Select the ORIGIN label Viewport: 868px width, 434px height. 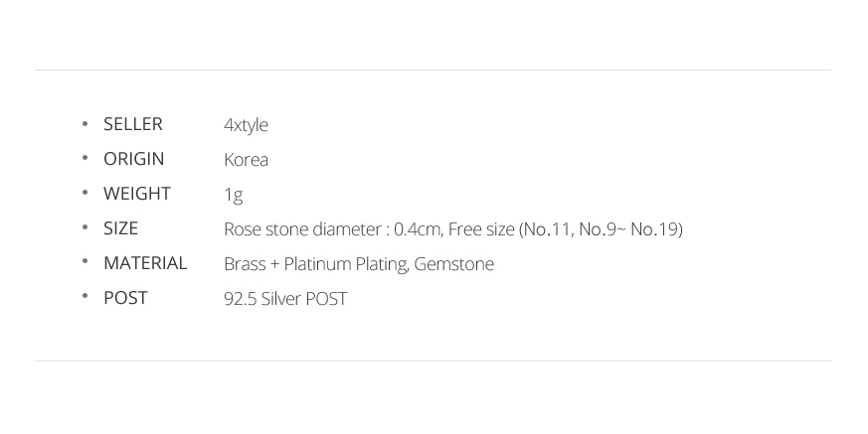click(x=133, y=159)
